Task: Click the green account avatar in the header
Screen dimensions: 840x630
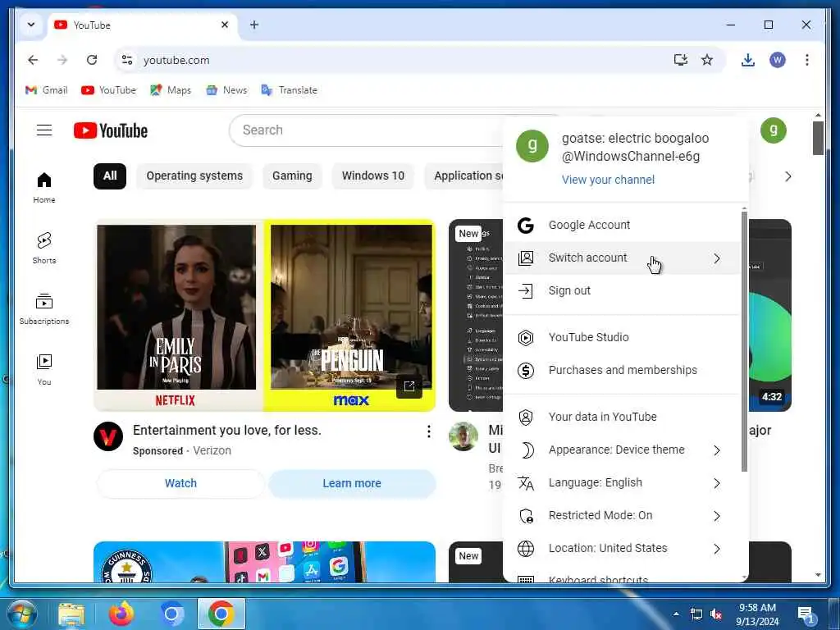Action: coord(773,130)
